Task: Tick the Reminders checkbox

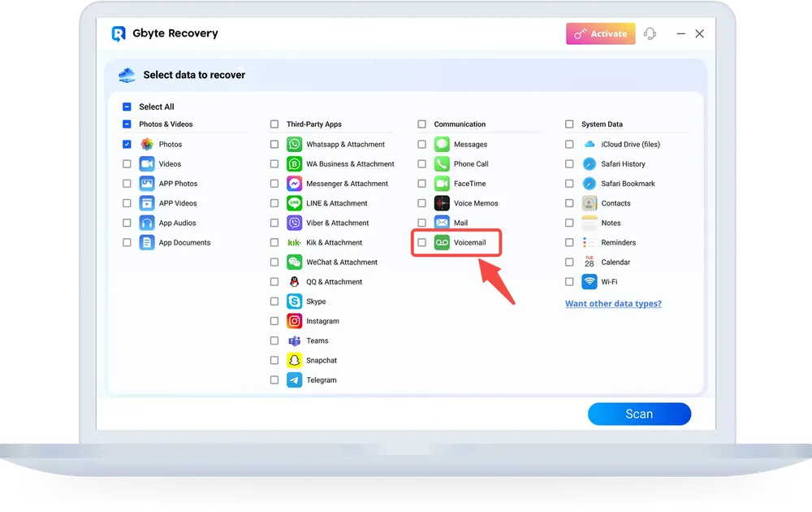Action: pos(570,242)
